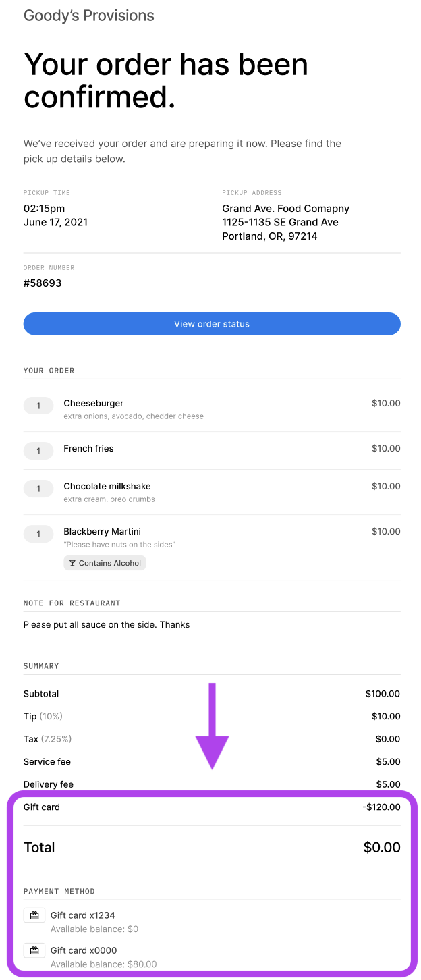Click the gift card icon beside Gift card x0000
Screen dimensions: 421x980
tap(34, 950)
